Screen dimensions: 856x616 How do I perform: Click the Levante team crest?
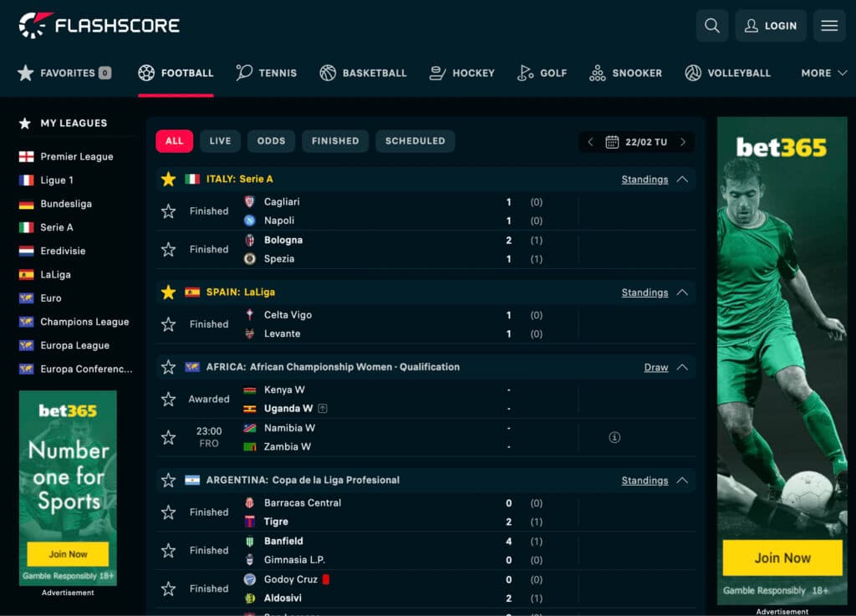point(249,333)
